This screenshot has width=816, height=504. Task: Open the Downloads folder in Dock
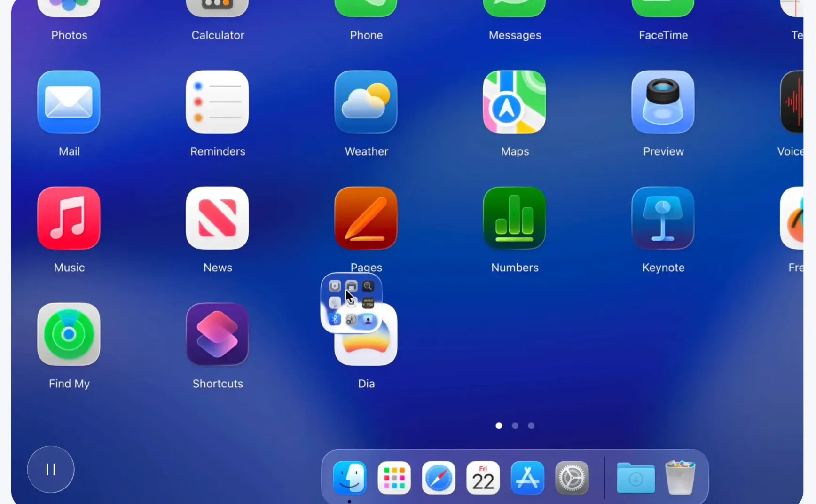tap(636, 478)
